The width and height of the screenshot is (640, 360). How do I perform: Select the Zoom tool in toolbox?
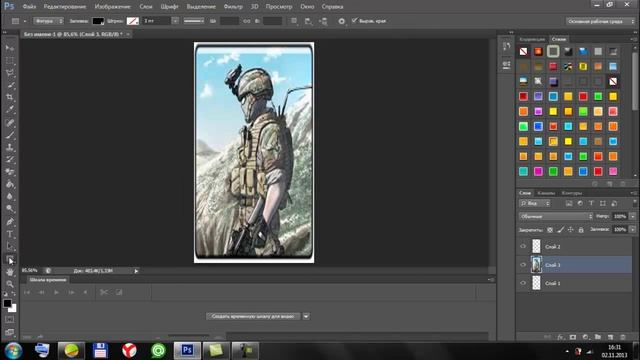pyautogui.click(x=10, y=284)
